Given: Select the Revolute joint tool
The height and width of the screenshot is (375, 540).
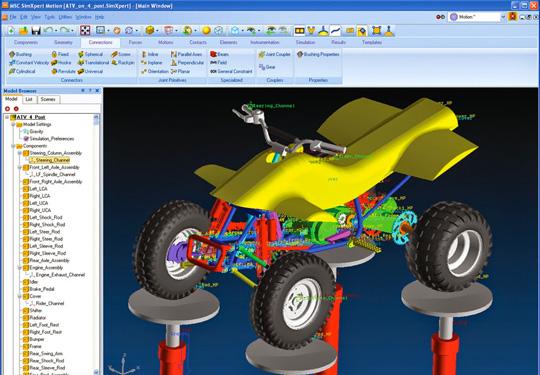Looking at the screenshot, I should coord(63,71).
